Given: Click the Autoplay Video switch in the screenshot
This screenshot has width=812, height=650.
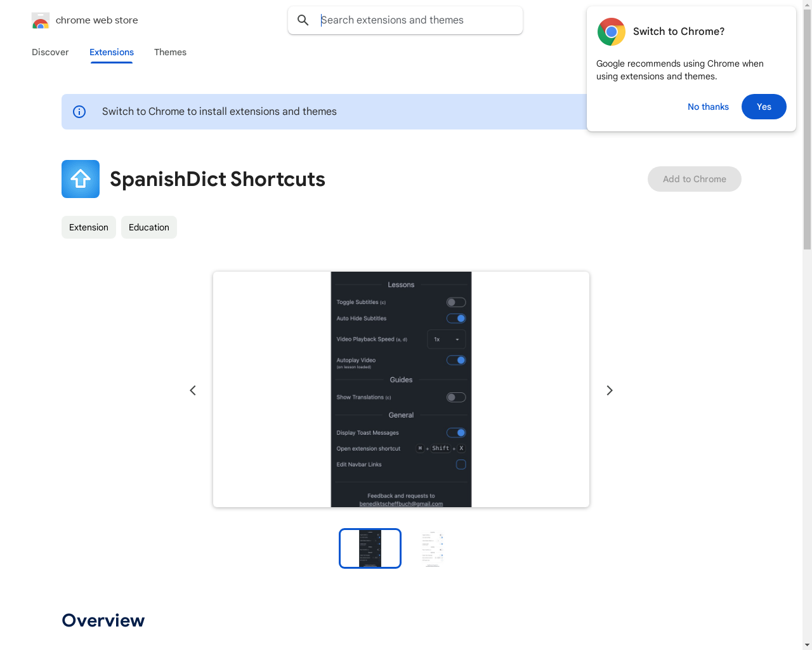Looking at the screenshot, I should coord(456,361).
